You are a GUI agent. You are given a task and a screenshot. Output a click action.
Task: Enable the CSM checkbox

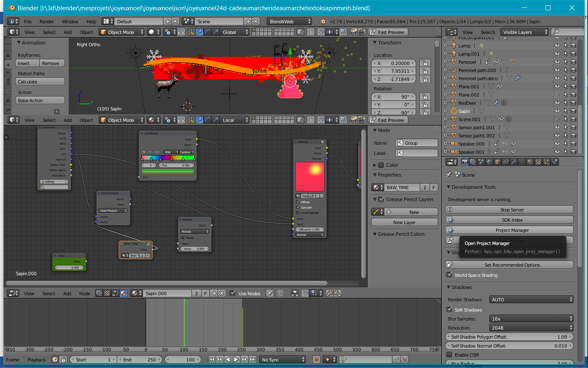click(x=450, y=355)
